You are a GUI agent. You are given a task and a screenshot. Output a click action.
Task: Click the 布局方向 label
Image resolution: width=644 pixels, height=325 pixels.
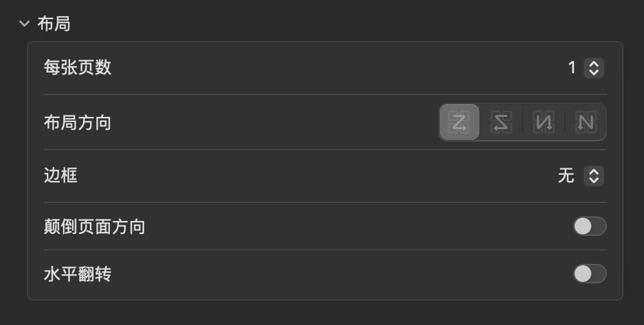(x=77, y=122)
